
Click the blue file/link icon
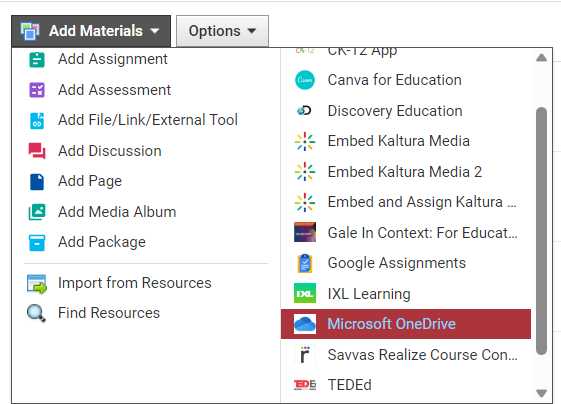tap(37, 120)
